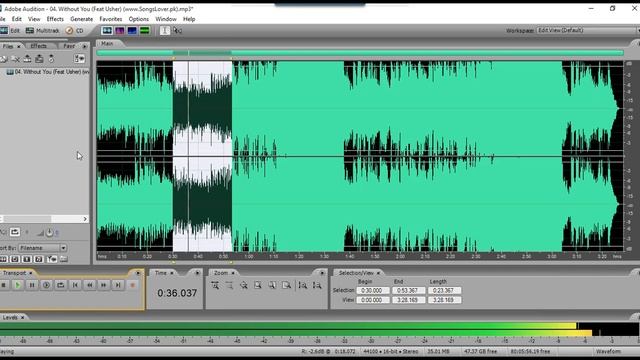The height and width of the screenshot is (360, 640).
Task: Choose the Time Selection tool
Action: 165,31
